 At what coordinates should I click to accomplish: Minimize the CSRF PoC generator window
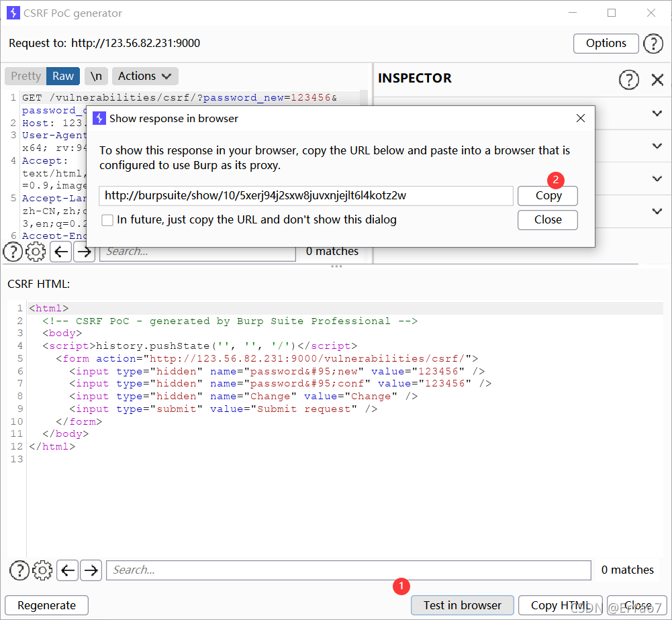tap(573, 13)
